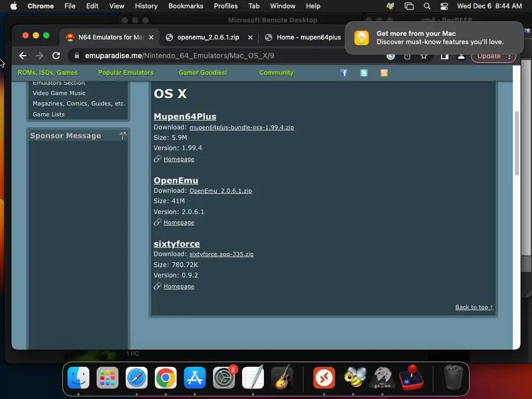This screenshot has width=532, height=399.
Task: Click the Chrome Update button
Action: pos(488,56)
